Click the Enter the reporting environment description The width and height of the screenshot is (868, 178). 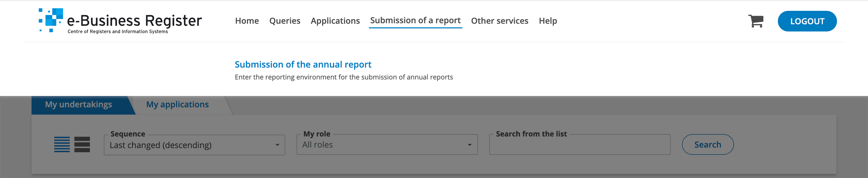coord(344,77)
